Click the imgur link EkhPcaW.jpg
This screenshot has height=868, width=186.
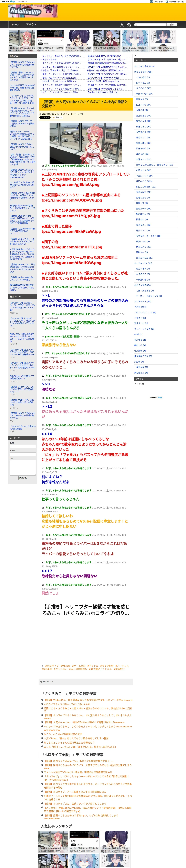[71, 231]
